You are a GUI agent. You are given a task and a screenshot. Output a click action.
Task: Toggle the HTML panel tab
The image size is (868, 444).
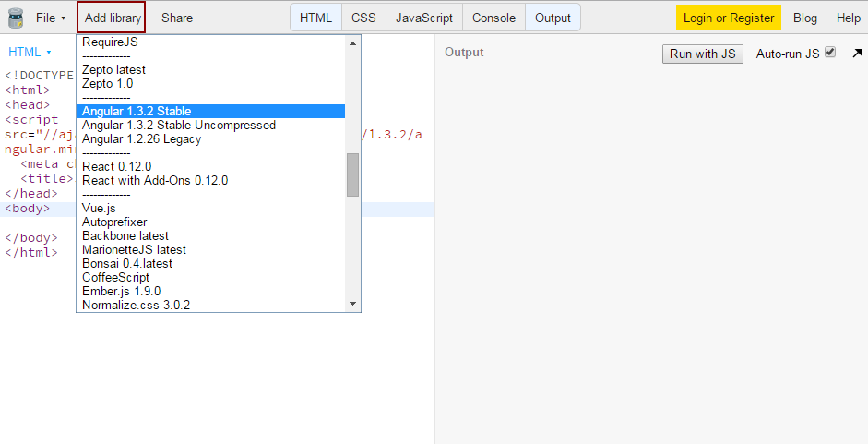pos(316,18)
